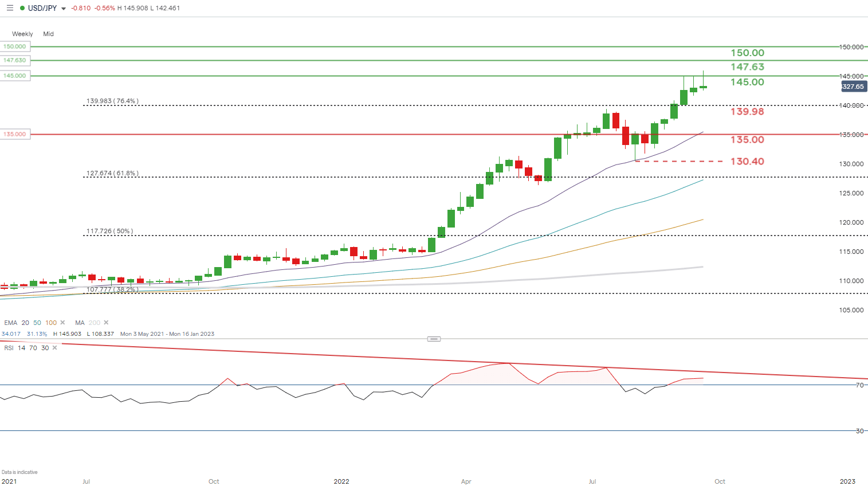Select the 145.000 horizontal line tag

[15, 76]
